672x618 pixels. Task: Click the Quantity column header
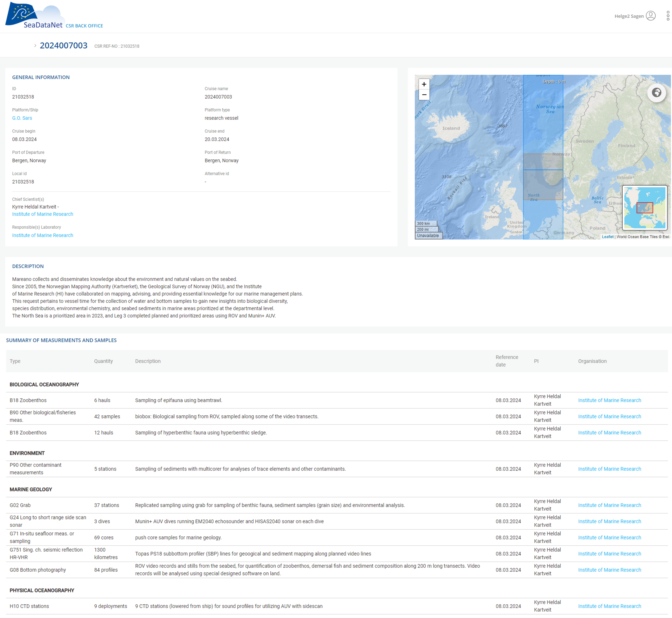(103, 361)
